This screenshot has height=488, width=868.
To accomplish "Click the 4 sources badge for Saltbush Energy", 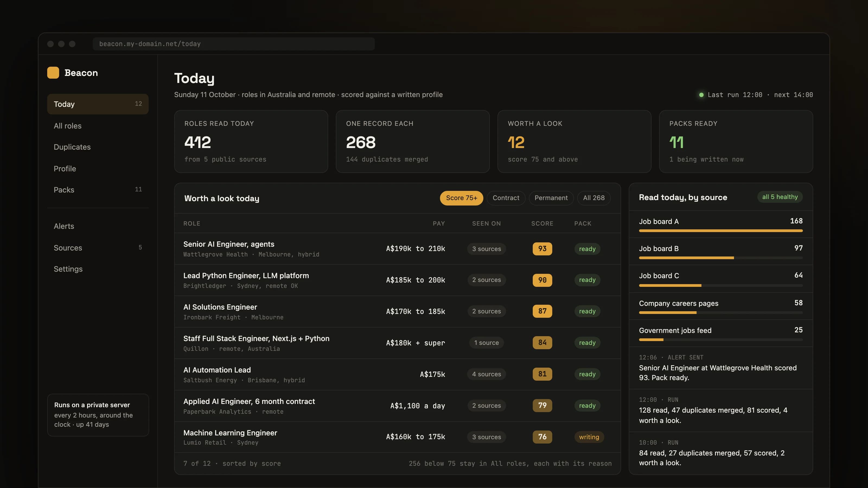I will click(x=486, y=374).
